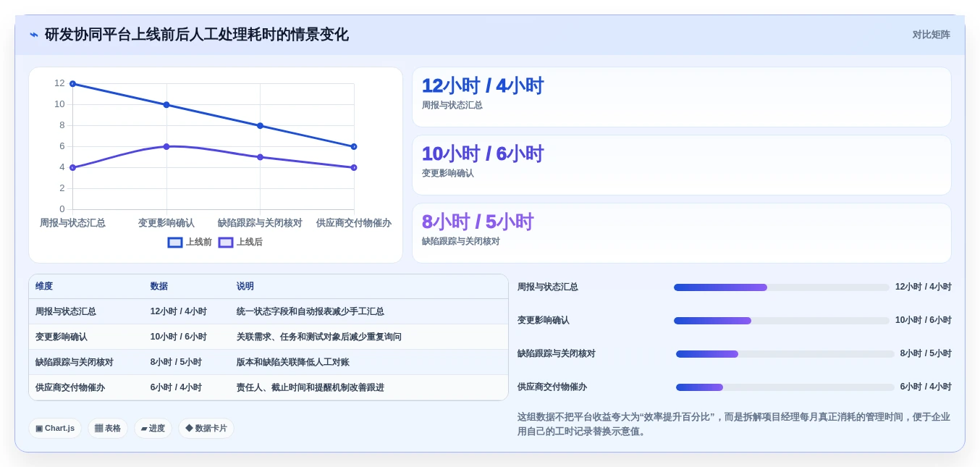Click the 说明 column header
The width and height of the screenshot is (980, 467).
(x=245, y=287)
